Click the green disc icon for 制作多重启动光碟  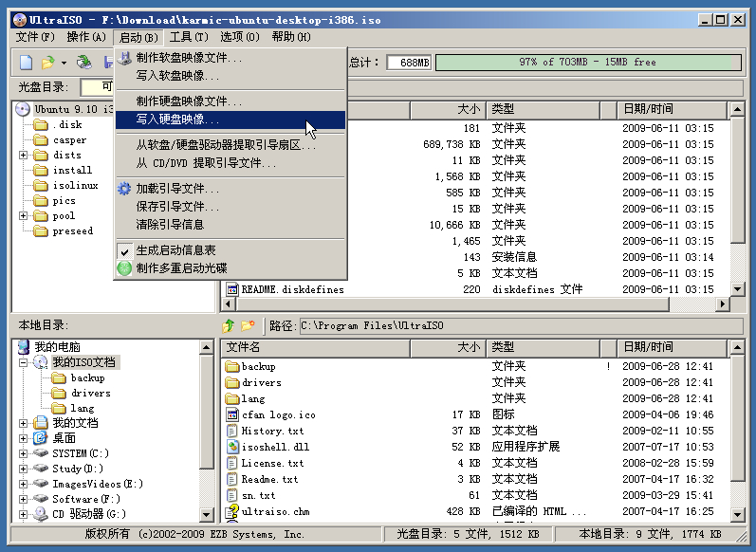(124, 268)
